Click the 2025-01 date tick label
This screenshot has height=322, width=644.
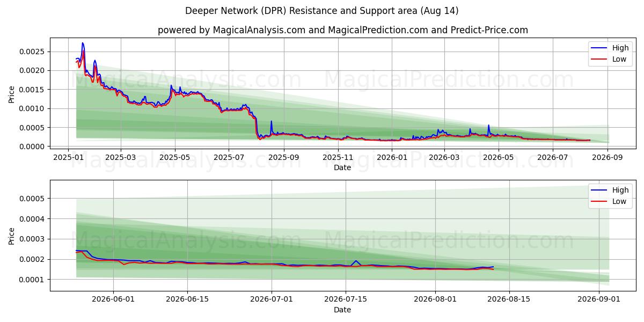coord(68,157)
